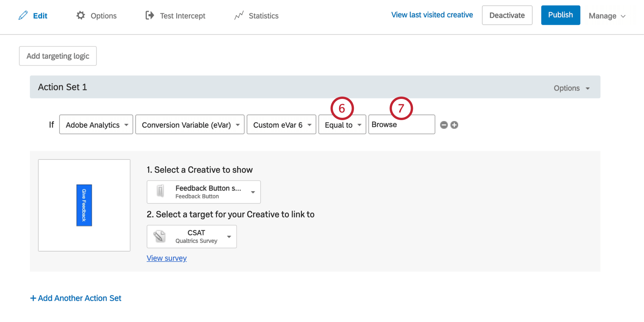Click the Options gear icon
This screenshot has width=644, height=322.
(81, 16)
